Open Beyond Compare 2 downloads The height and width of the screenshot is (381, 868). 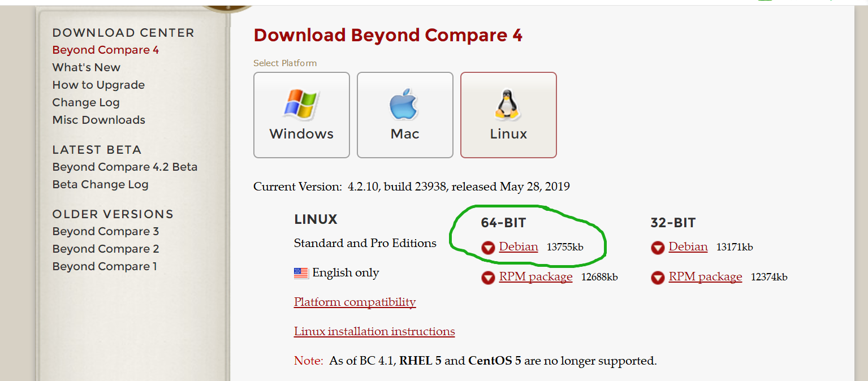point(105,249)
